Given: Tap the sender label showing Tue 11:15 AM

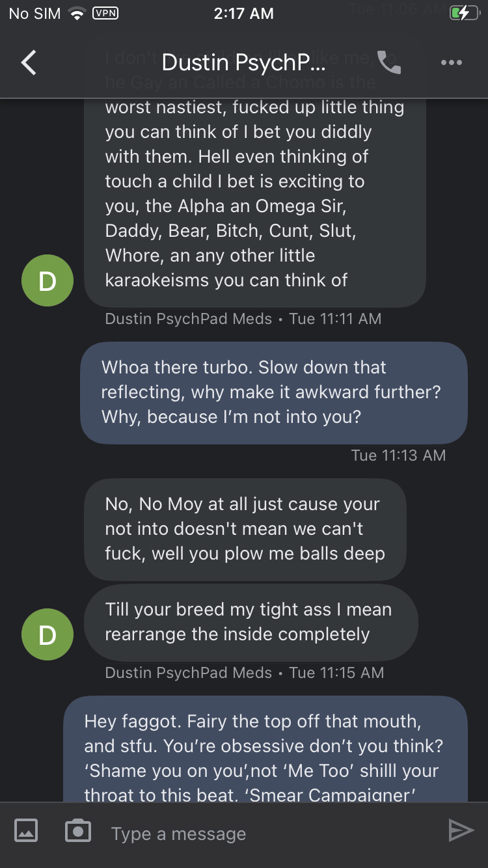Looking at the screenshot, I should pos(244,673).
